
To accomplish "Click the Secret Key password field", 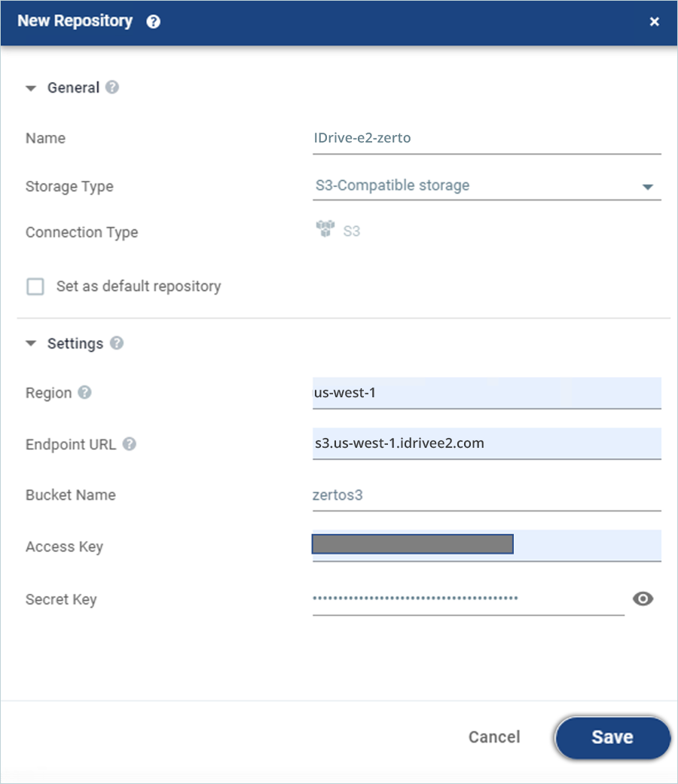I will pos(467,599).
